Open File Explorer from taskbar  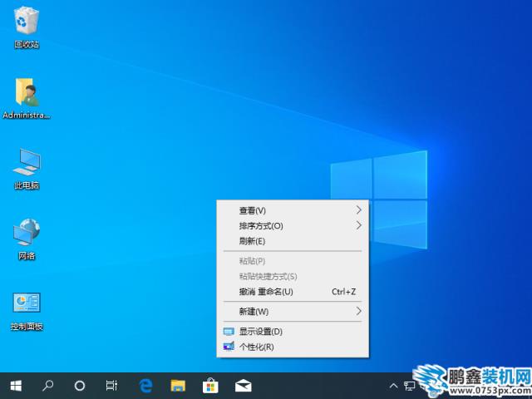(x=178, y=386)
